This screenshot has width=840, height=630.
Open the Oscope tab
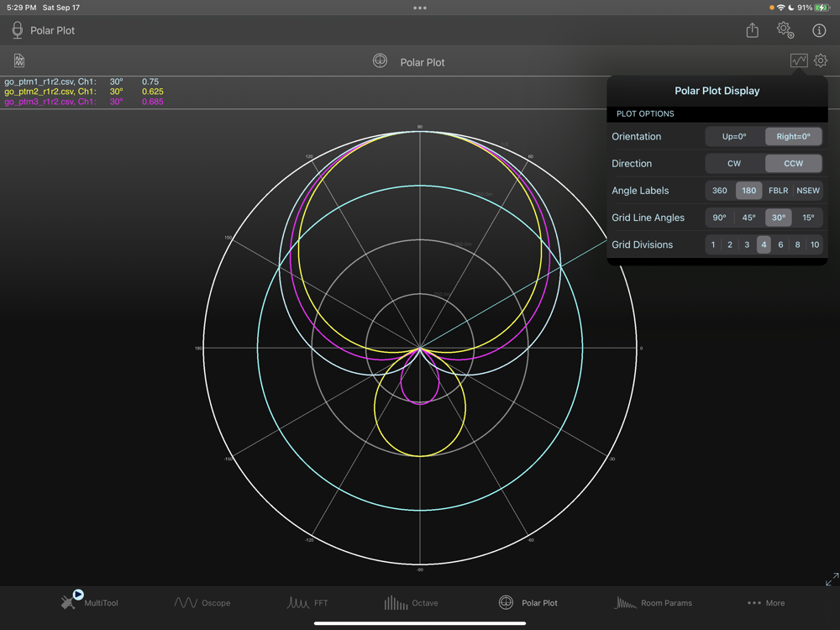(x=202, y=602)
